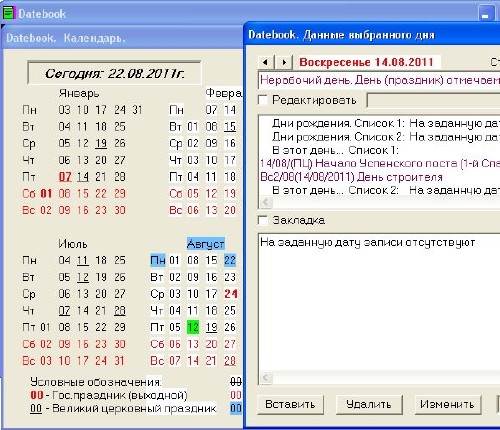
Task: Click left scroll arrow of events list
Action: pos(266,202)
